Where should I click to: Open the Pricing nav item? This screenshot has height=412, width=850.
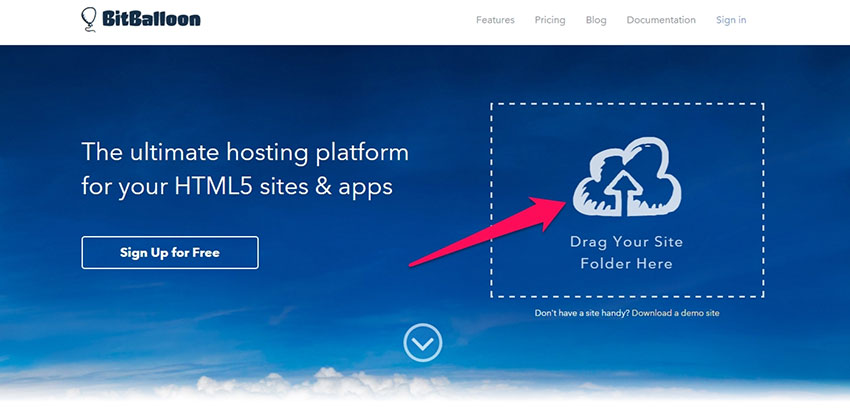tap(550, 20)
